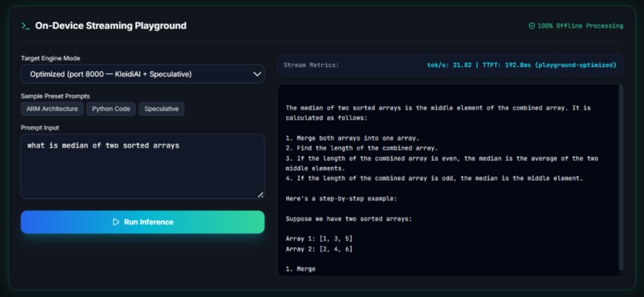Screen dimensions: 644x297
Task: Select the ARM Architecture preset prompt
Action: click(52, 109)
